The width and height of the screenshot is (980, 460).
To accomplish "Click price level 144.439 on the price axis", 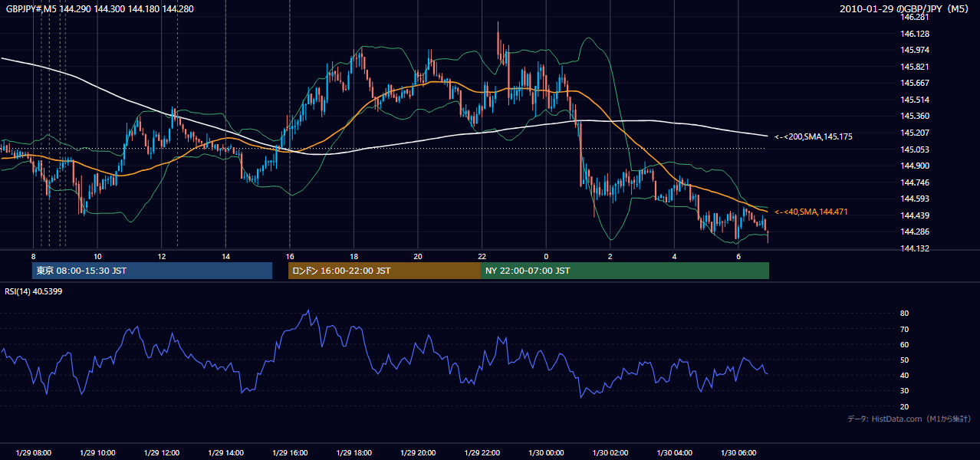I will pyautogui.click(x=915, y=215).
